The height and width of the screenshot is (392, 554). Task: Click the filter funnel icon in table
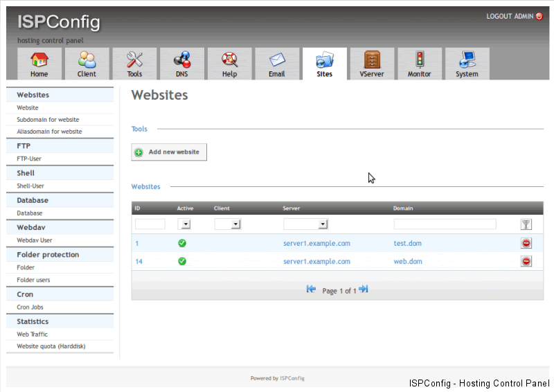coord(526,224)
